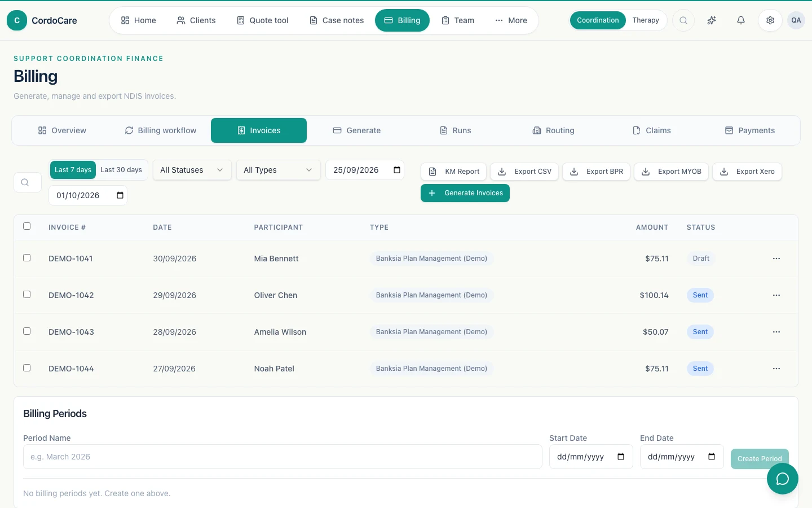This screenshot has height=508, width=812.
Task: Navigate to Clients in the top nav
Action: point(196,20)
